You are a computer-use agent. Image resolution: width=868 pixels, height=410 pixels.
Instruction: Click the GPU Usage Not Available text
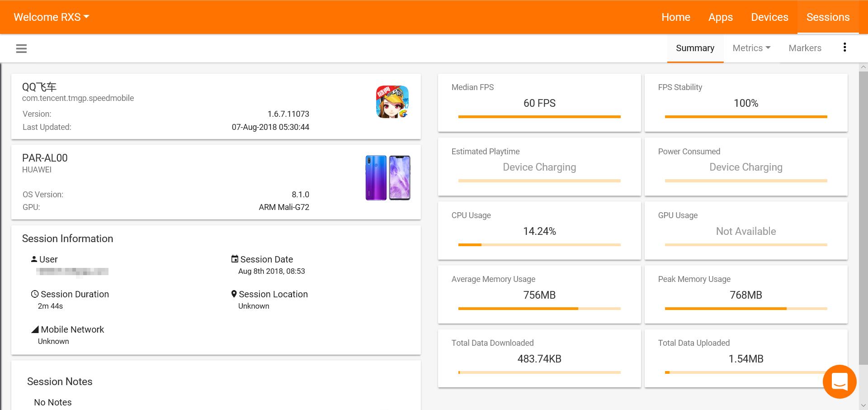[x=746, y=231]
